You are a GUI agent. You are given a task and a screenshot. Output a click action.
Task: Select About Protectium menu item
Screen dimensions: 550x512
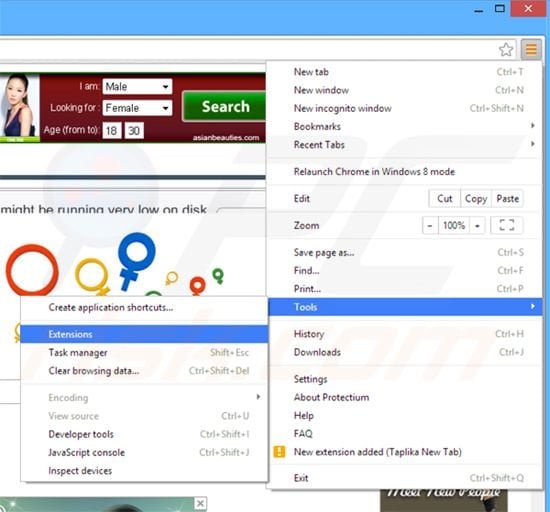pyautogui.click(x=404, y=397)
